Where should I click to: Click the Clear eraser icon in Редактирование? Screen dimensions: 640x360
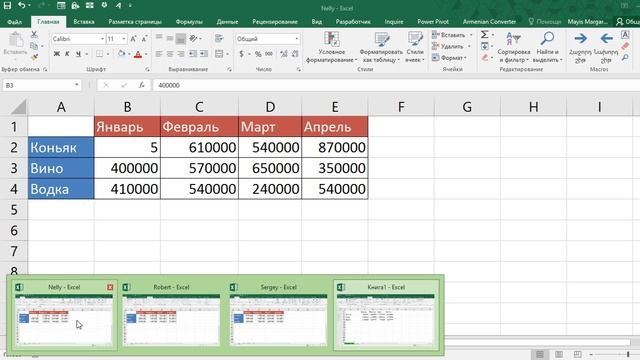[484, 58]
